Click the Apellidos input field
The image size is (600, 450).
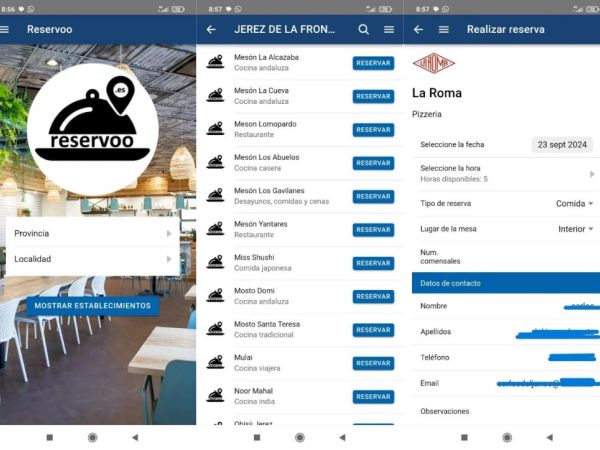(506, 332)
